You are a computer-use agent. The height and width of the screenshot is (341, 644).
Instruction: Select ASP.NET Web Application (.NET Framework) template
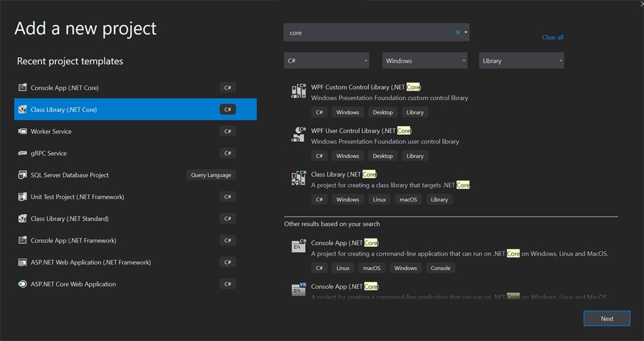click(136, 262)
